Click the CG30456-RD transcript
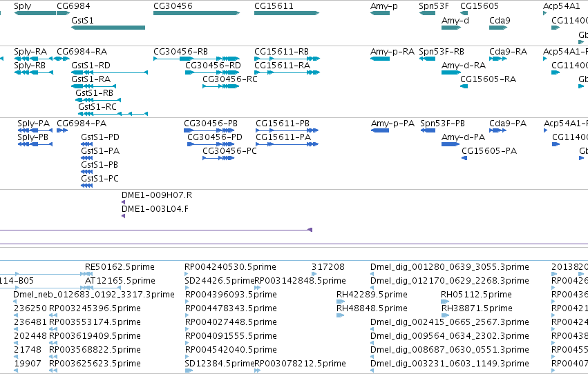 click(x=212, y=72)
